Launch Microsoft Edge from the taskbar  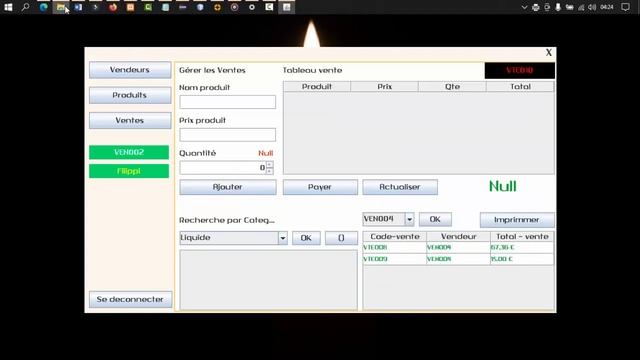point(43,7)
